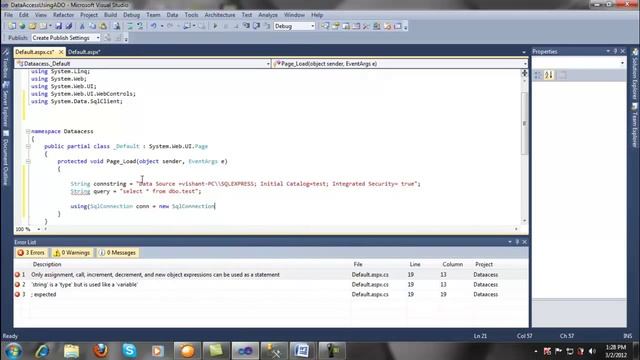The height and width of the screenshot is (360, 640).
Task: Click the Undo arrow icon
Action: coord(153,26)
